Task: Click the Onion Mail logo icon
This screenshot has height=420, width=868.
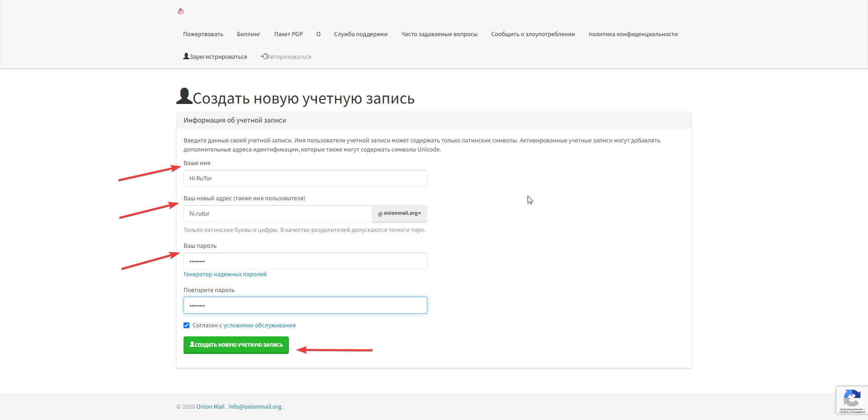Action: (181, 11)
